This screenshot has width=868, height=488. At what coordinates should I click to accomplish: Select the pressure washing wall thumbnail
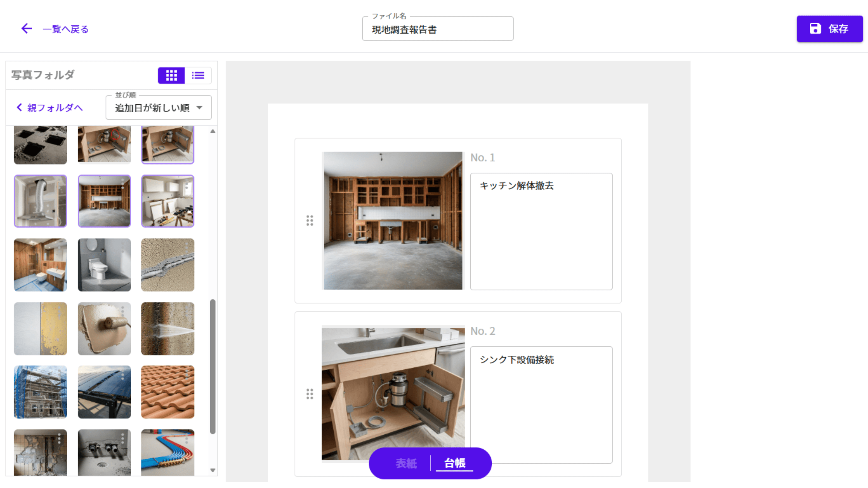(168, 329)
